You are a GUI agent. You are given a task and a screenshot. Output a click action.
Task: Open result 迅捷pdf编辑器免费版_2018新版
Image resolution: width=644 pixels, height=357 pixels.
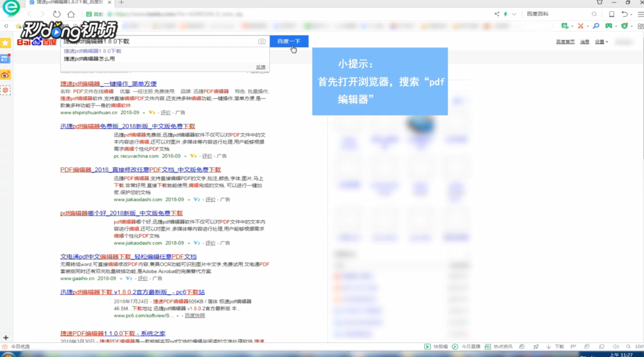pos(127,126)
